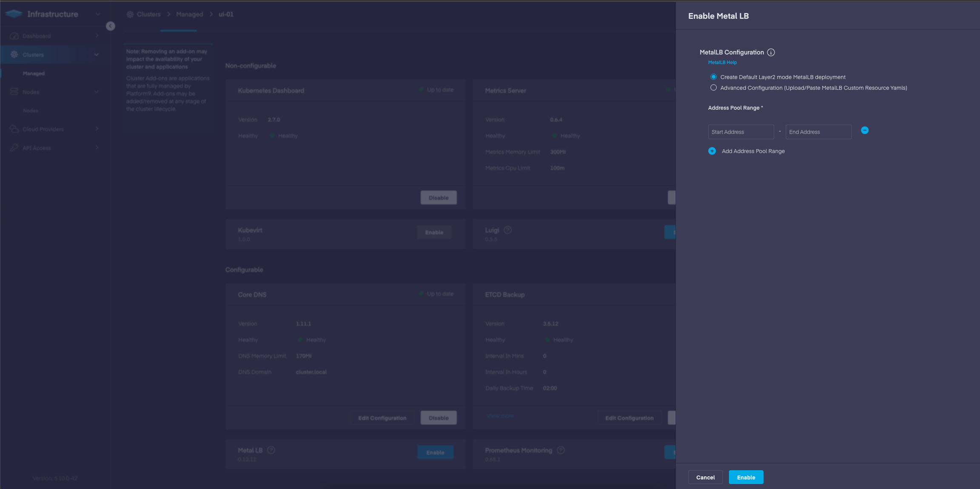Click the Start Address input field
Screen dimensions: 980x489
(x=741, y=132)
